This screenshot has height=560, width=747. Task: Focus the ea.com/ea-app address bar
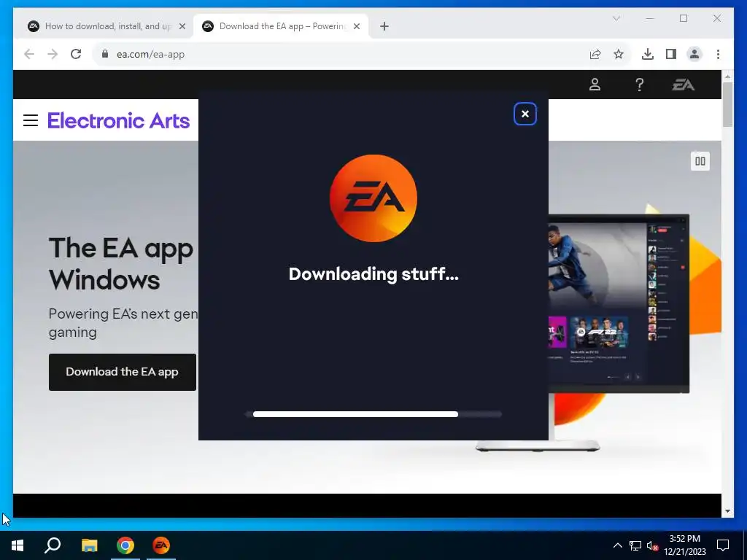click(343, 54)
